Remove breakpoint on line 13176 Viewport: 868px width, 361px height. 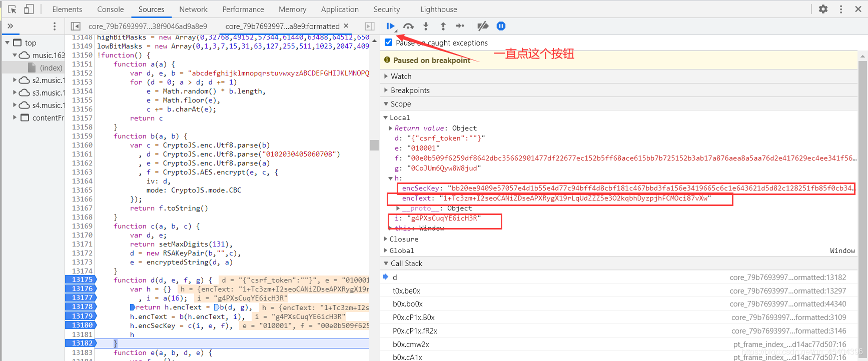coord(81,289)
